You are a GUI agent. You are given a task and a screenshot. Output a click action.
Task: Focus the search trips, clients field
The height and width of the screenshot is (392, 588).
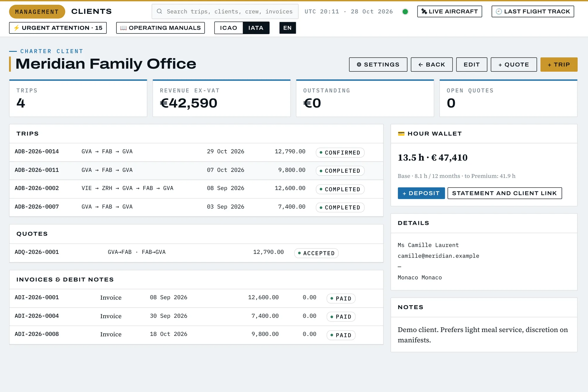tap(225, 11)
